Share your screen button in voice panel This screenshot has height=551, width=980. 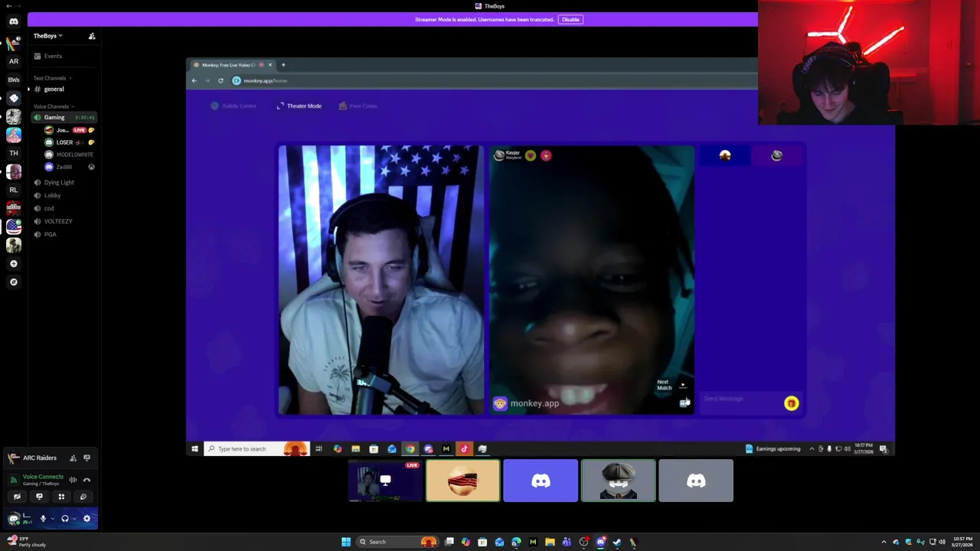click(39, 497)
